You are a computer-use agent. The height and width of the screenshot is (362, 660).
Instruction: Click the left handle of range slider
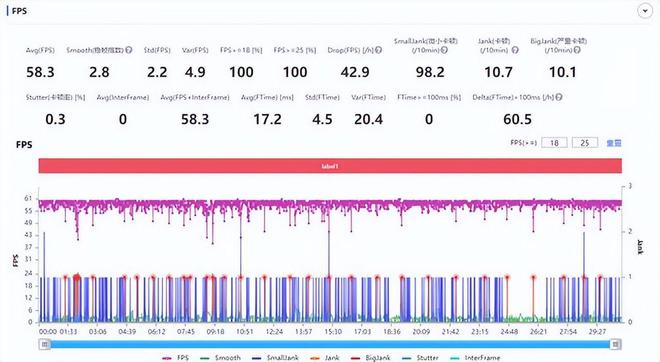[45, 345]
